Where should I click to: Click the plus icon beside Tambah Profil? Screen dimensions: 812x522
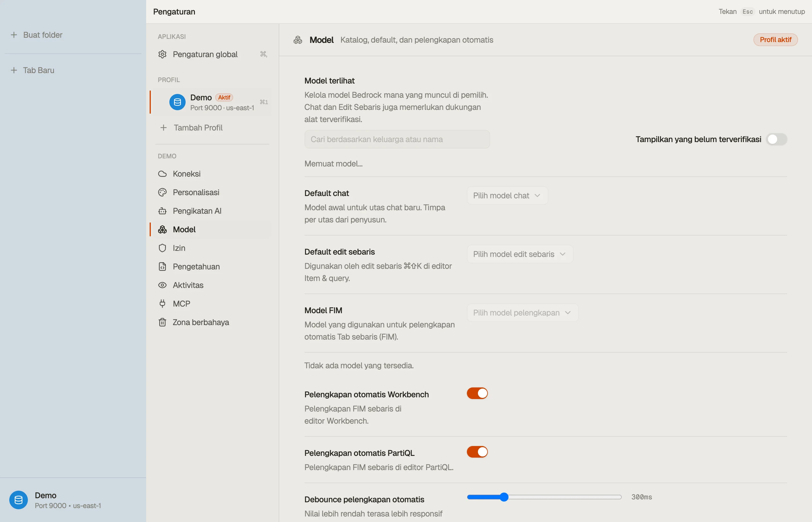(163, 128)
